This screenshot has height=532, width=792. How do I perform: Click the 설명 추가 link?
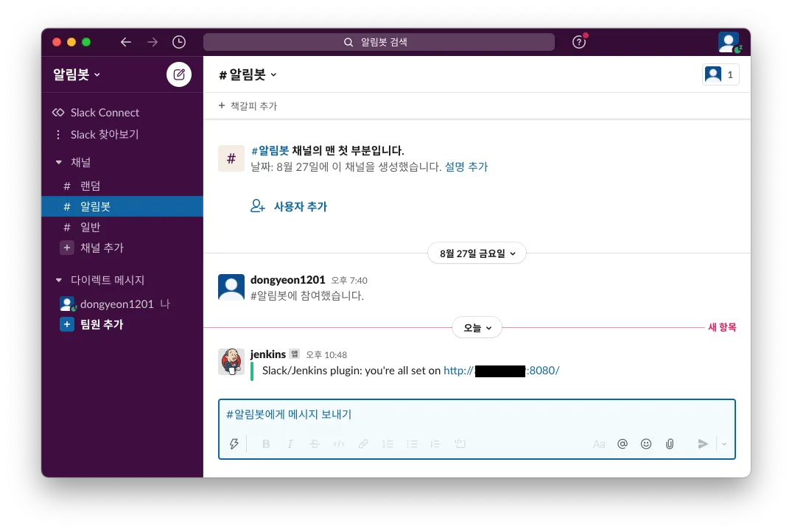click(466, 167)
